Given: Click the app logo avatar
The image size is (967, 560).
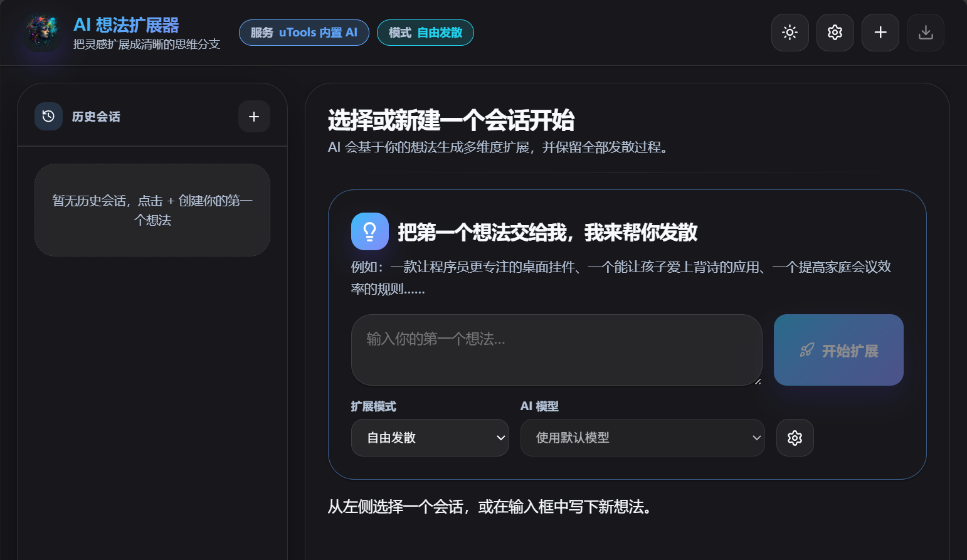Looking at the screenshot, I should pos(42,33).
